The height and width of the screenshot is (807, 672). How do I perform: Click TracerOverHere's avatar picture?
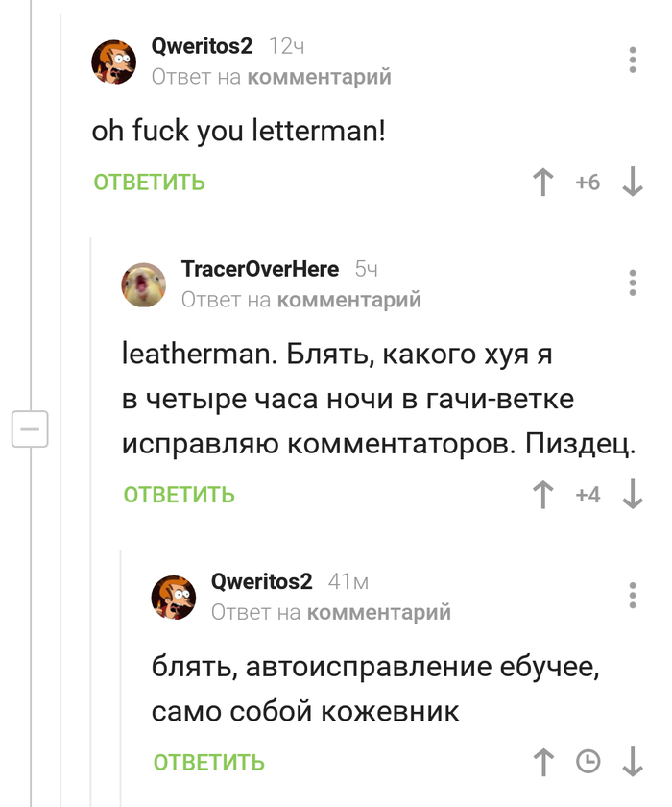[144, 284]
